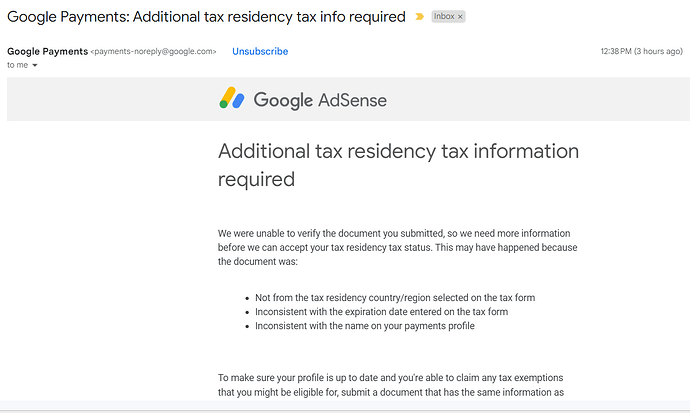
Task: Click the payments-noreply@google.com sender address
Action: 153,51
